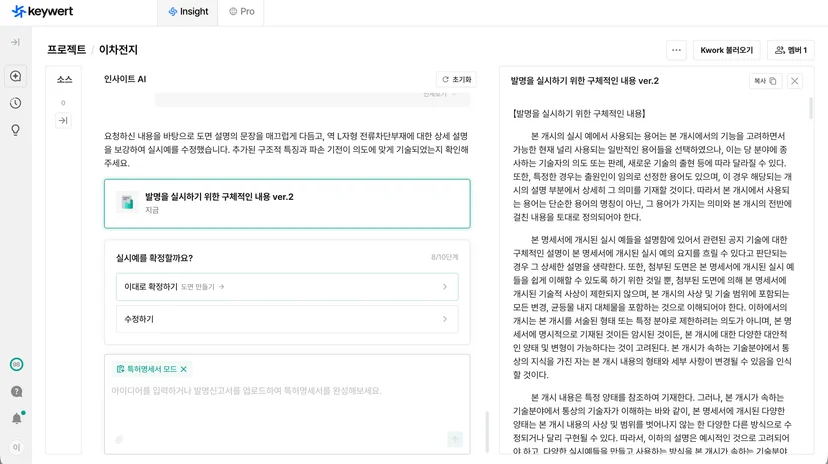Open the search plus icon in sidebar
This screenshot has height=464, width=828.
[x=16, y=76]
